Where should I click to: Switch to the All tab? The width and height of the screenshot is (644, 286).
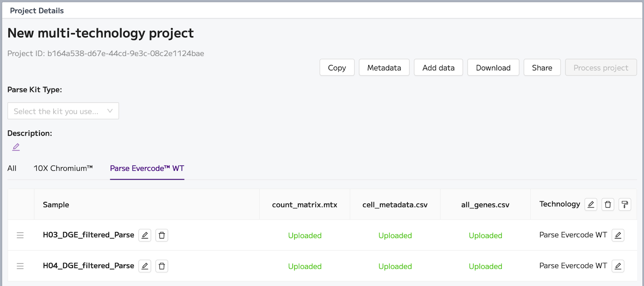pyautogui.click(x=12, y=168)
